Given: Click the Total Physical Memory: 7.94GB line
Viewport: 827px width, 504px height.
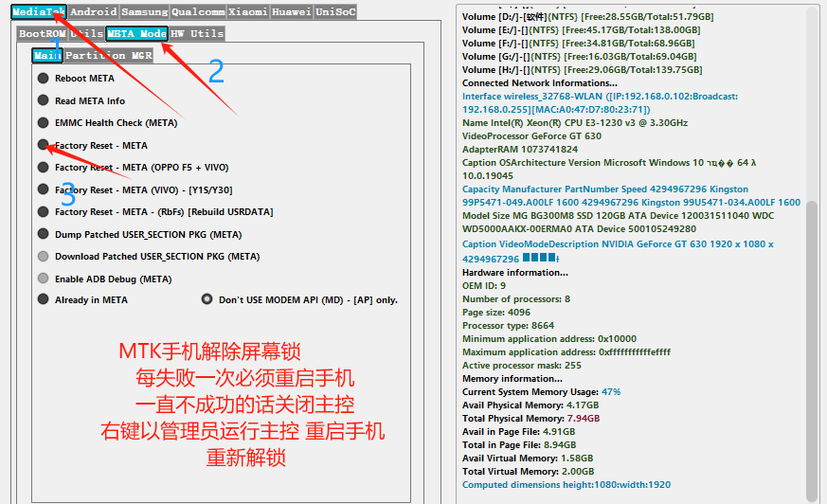Looking at the screenshot, I should point(530,418).
